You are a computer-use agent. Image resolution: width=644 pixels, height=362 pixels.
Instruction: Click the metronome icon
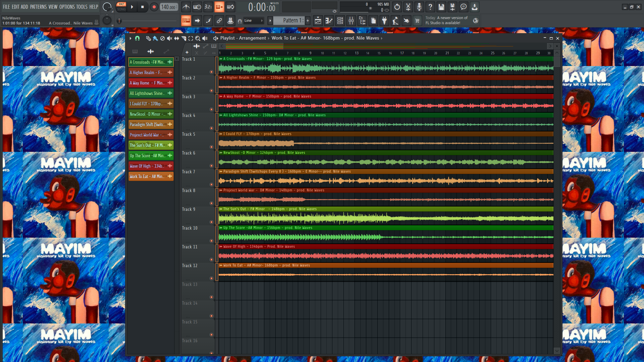click(x=186, y=7)
